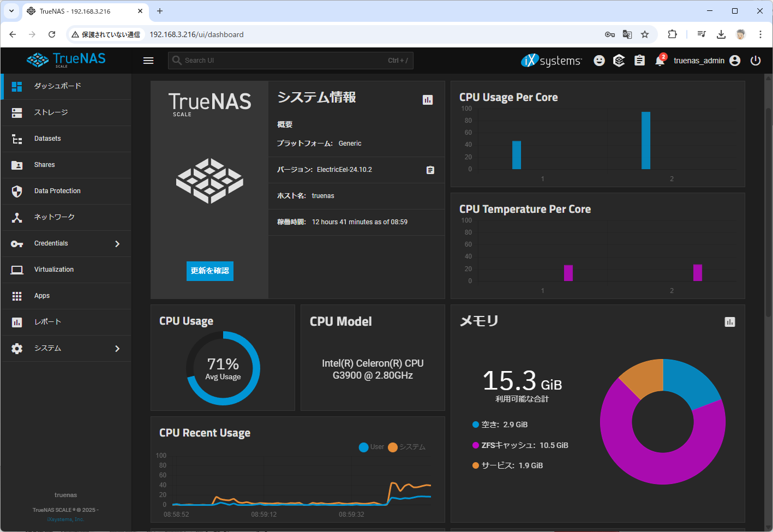Click the power button icon
This screenshot has height=532, width=773.
tap(756, 61)
